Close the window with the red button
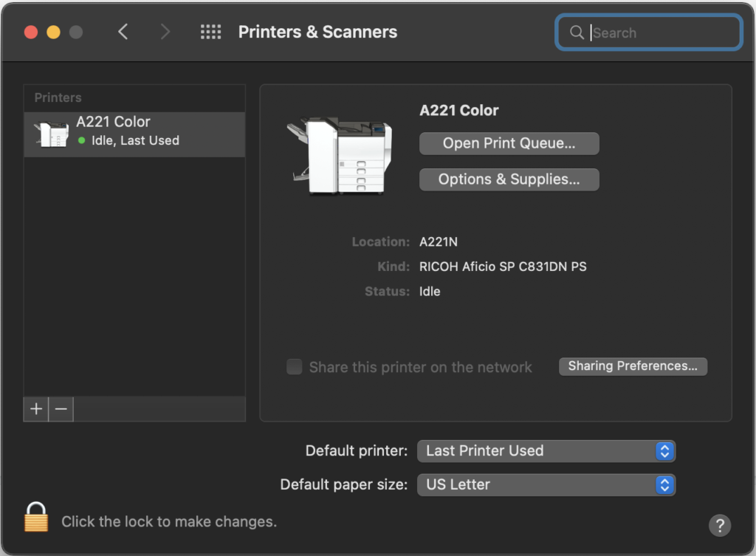 point(31,32)
